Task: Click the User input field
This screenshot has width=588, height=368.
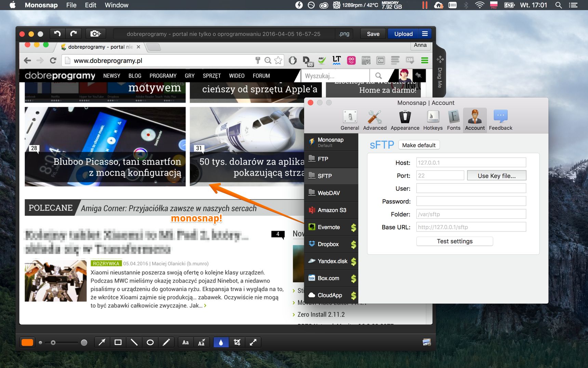Action: tap(471, 188)
